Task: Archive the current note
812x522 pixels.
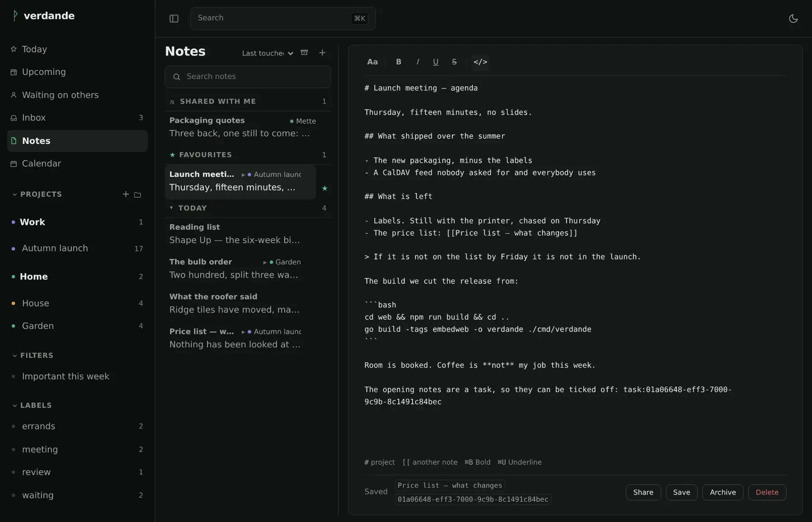Action: (723, 492)
